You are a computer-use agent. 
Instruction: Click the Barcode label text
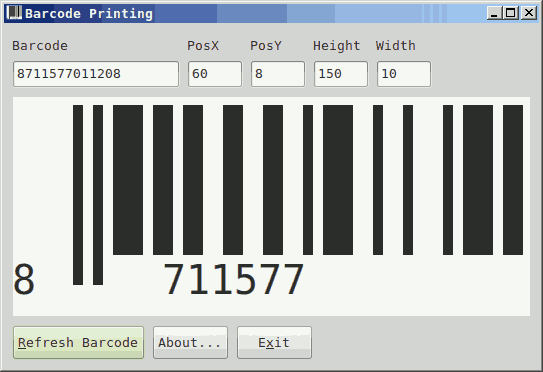(40, 46)
